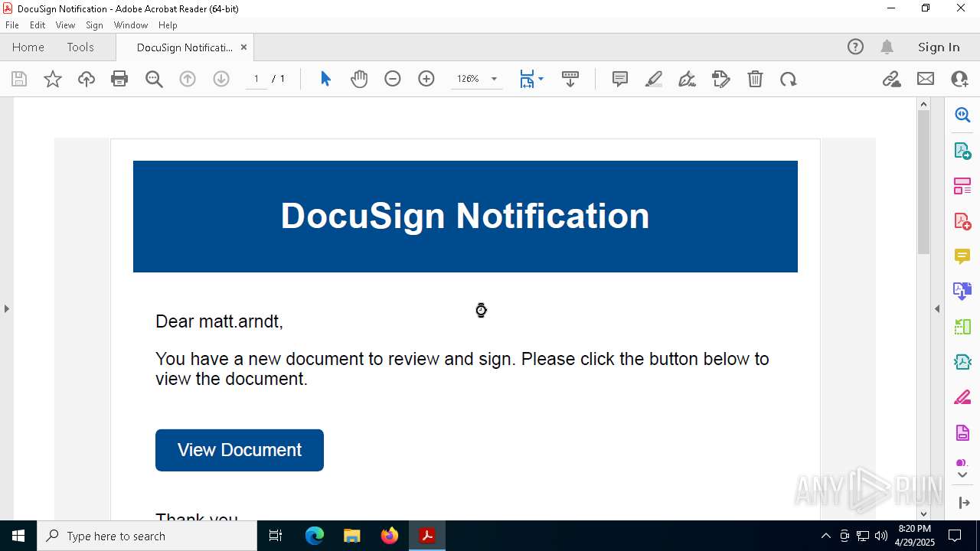Open Comment tool in right pane

962,256
